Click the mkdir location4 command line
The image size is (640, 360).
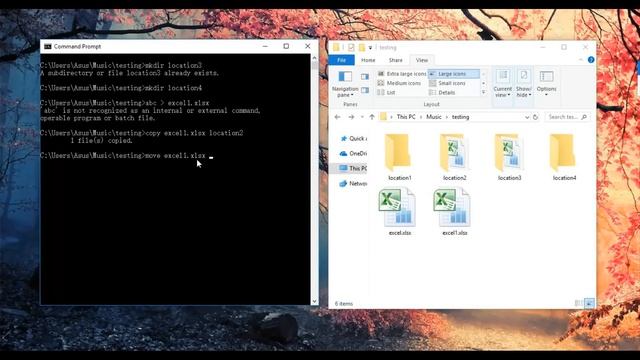coord(121,88)
